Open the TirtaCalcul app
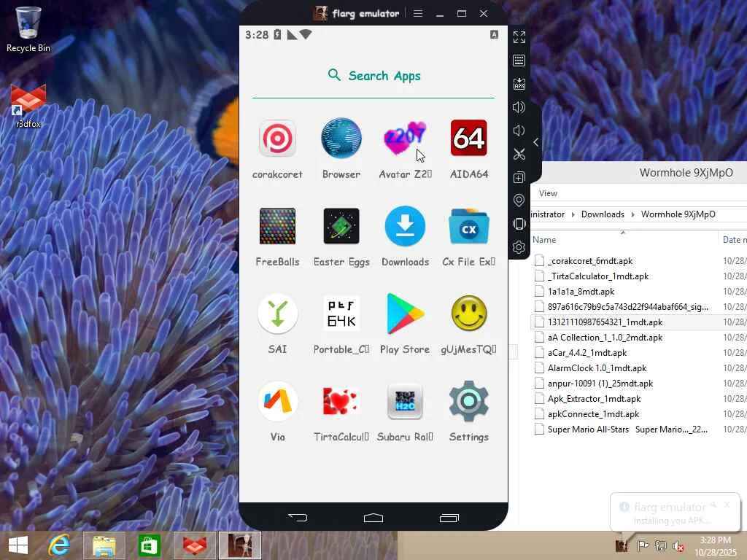Viewport: 747px width, 560px height. [341, 402]
